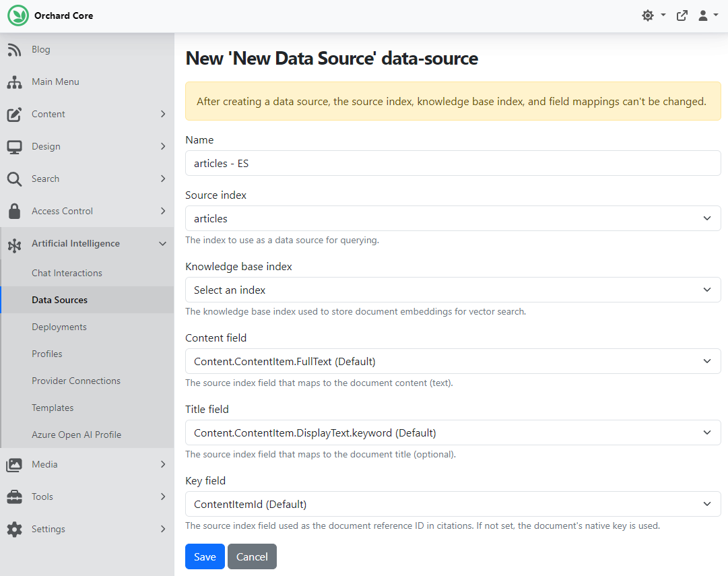Open the Source index dropdown
Screen dimensions: 728x576
[453, 218]
